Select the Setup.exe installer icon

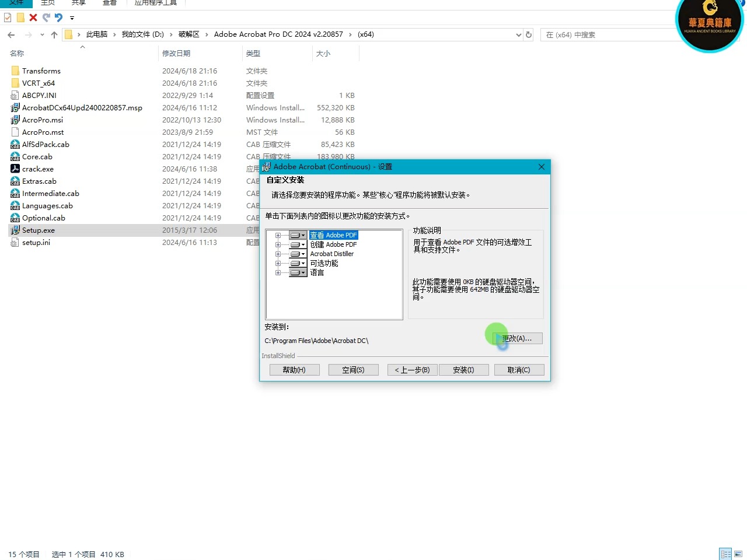[x=15, y=230]
